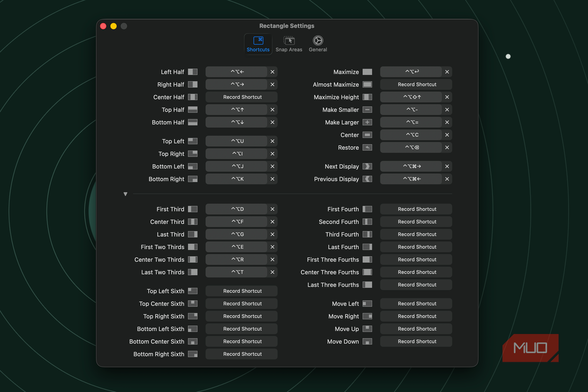Open the General settings tab
Image resolution: width=588 pixels, height=392 pixels.
tap(318, 44)
